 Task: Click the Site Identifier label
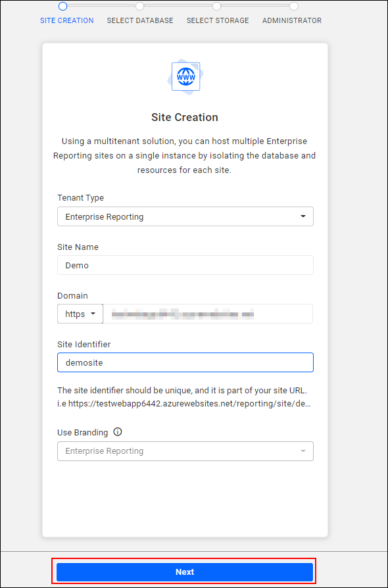[84, 344]
